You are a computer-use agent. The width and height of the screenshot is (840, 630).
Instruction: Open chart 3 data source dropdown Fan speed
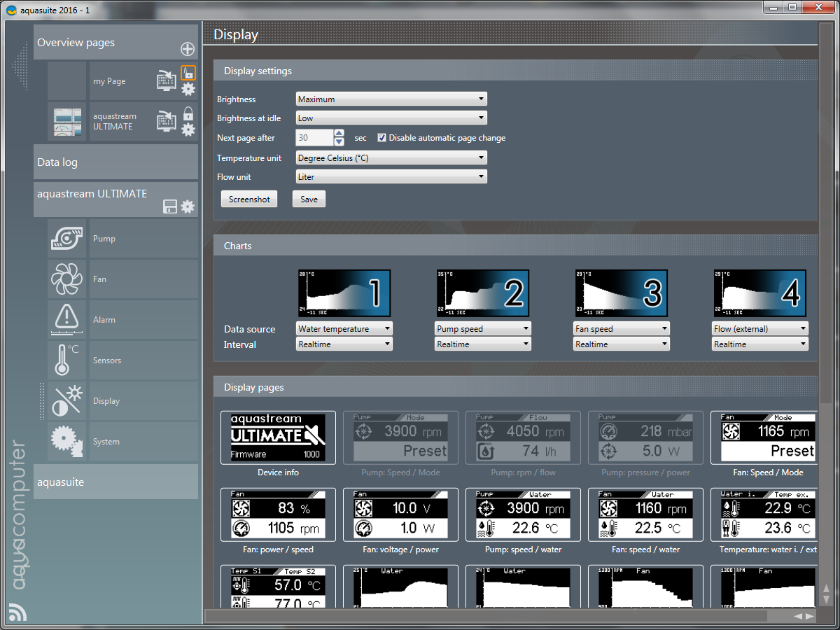coord(622,329)
